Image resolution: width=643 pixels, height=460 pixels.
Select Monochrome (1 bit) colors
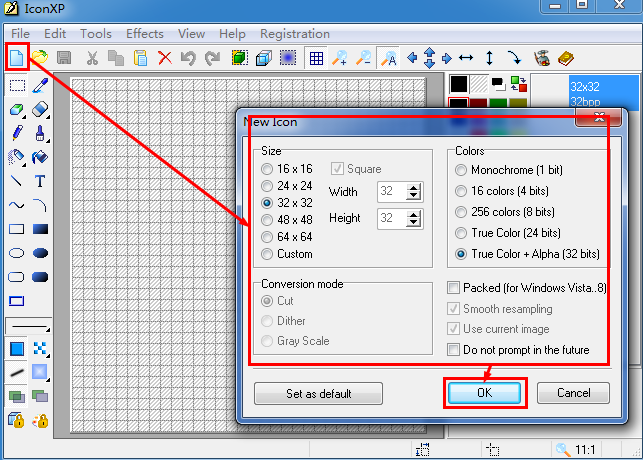tap(509, 170)
